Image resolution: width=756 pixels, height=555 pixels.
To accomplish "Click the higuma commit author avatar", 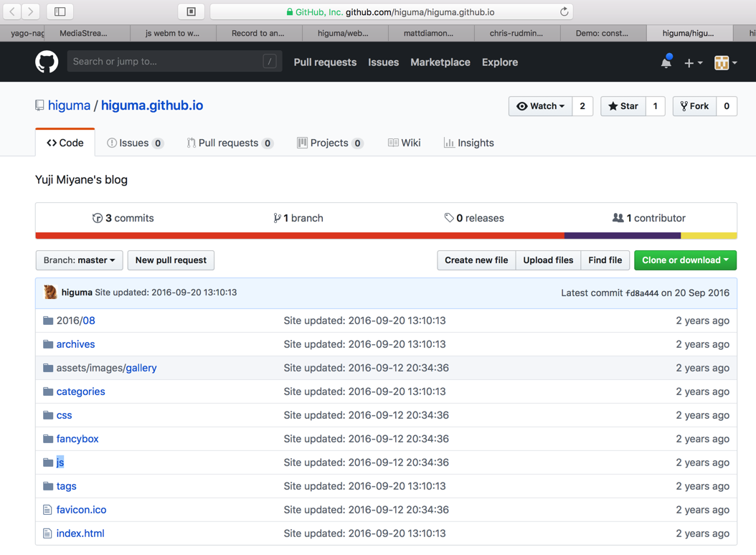I will pos(51,293).
